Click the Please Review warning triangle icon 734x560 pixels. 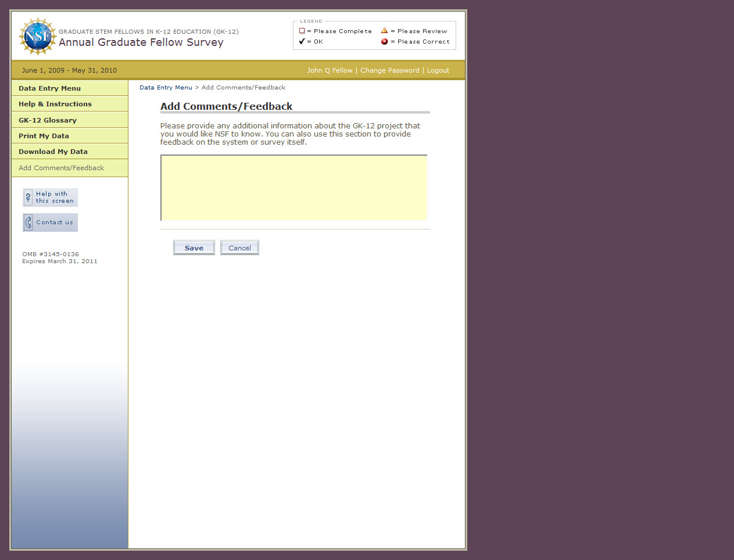(384, 31)
